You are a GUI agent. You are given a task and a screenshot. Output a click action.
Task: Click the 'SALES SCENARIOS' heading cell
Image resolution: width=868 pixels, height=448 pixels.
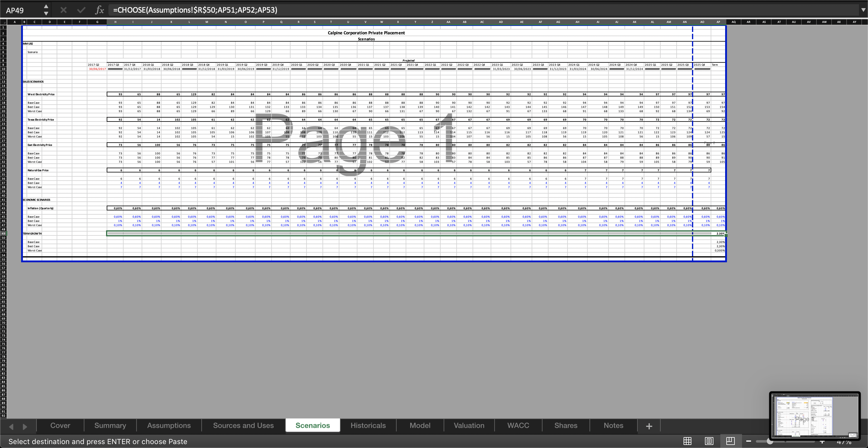click(x=33, y=82)
